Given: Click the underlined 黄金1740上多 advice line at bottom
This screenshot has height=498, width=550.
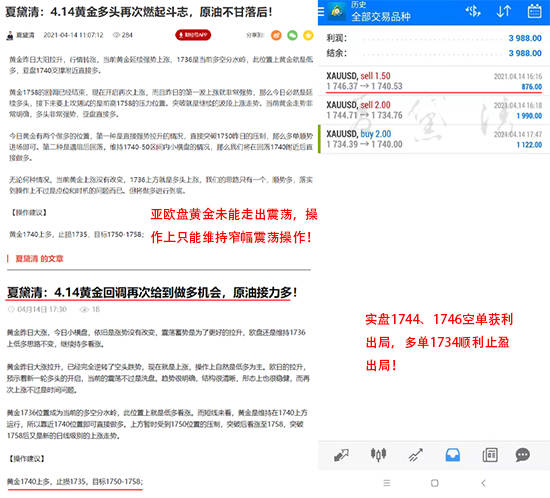Looking at the screenshot, I should [75, 482].
